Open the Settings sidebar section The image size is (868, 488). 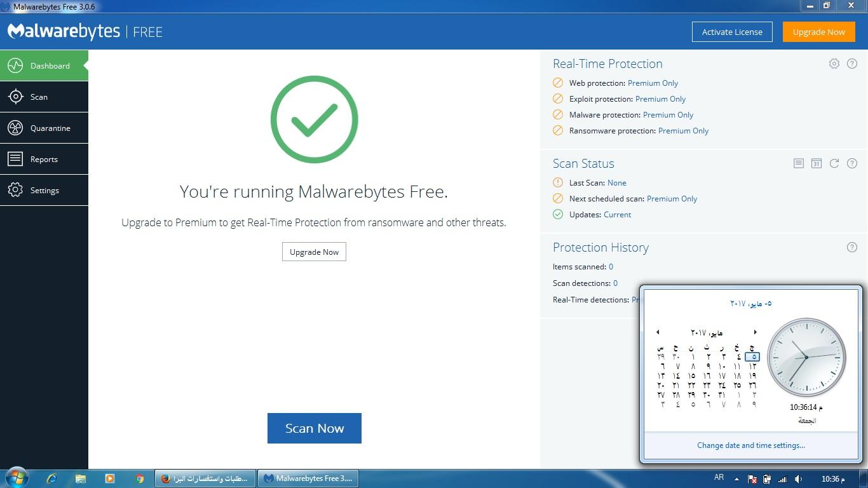coord(44,190)
